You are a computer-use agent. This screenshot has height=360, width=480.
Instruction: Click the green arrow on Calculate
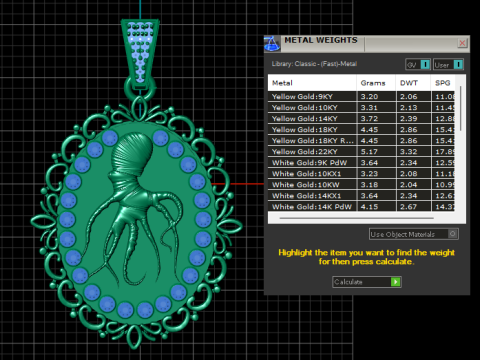(x=395, y=282)
